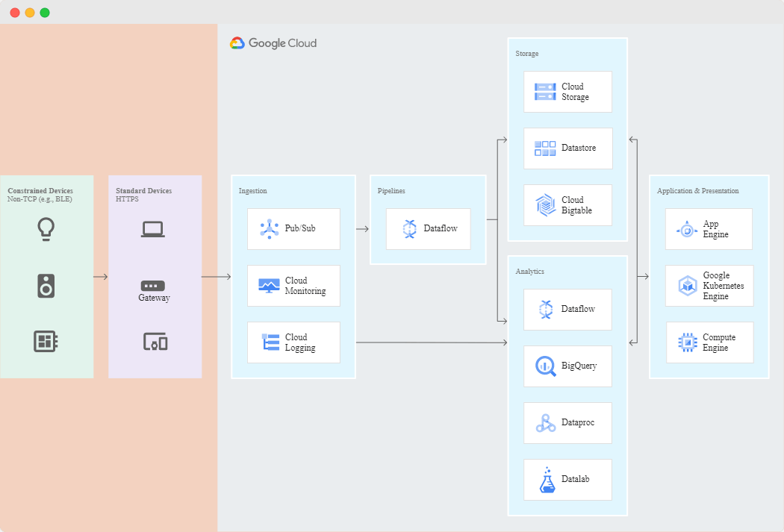Select the light bulb device icon

click(x=46, y=229)
